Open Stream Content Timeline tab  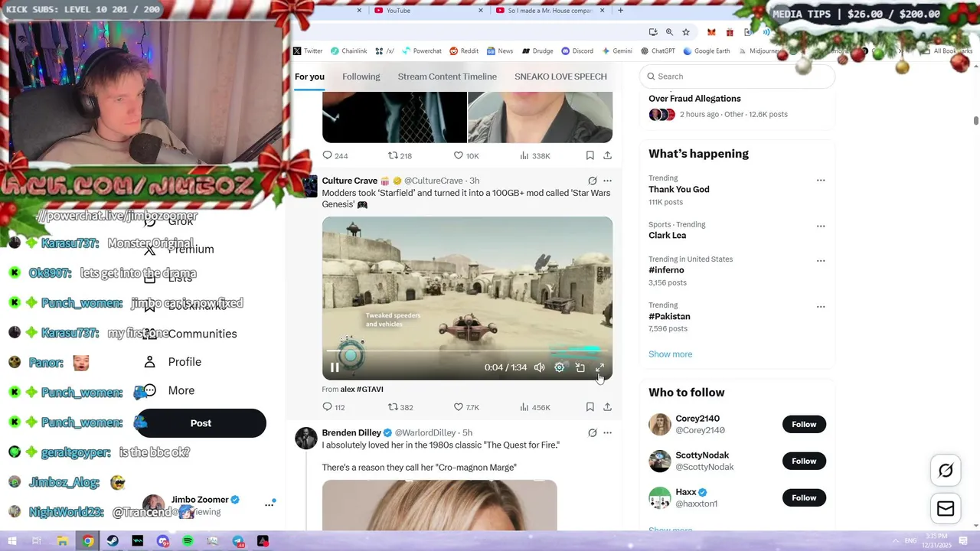click(447, 77)
